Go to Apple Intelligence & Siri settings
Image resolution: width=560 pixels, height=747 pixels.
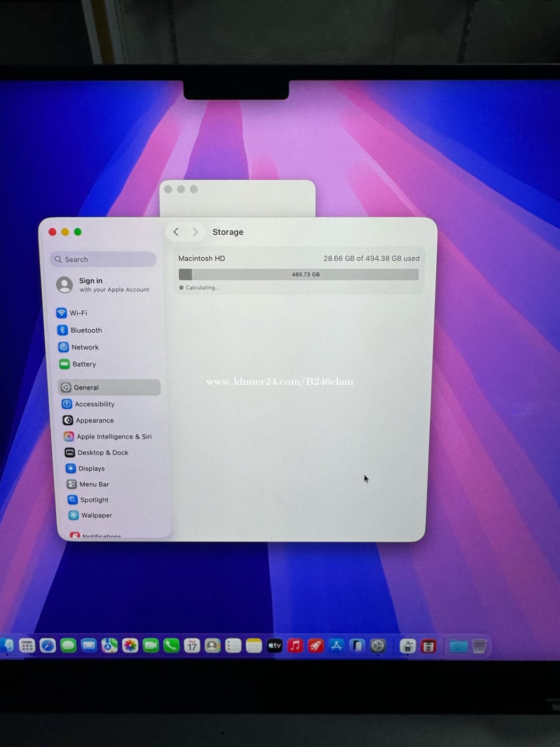coord(114,436)
